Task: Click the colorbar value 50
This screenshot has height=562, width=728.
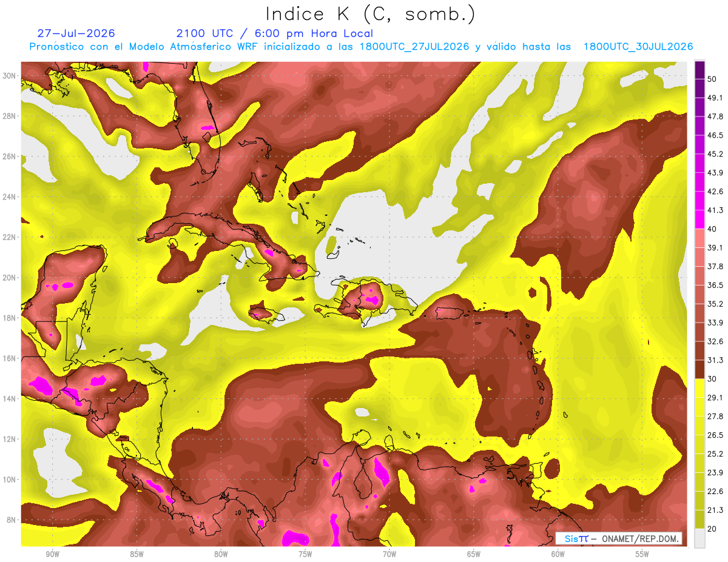Action: tap(712, 79)
